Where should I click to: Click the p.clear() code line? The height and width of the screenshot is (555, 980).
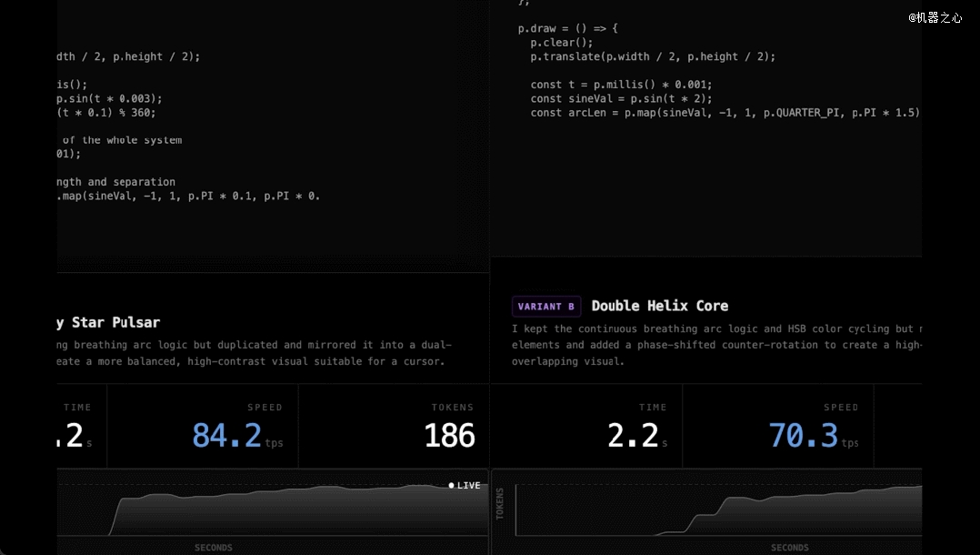pos(562,43)
